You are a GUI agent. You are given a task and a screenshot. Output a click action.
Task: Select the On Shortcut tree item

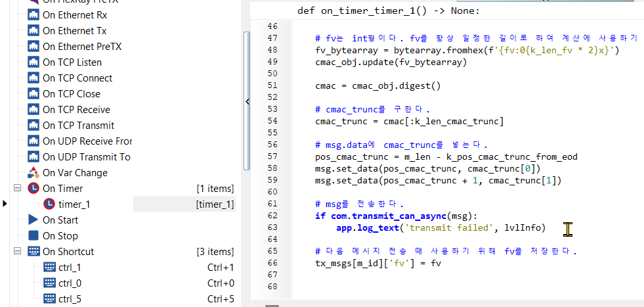coord(68,251)
